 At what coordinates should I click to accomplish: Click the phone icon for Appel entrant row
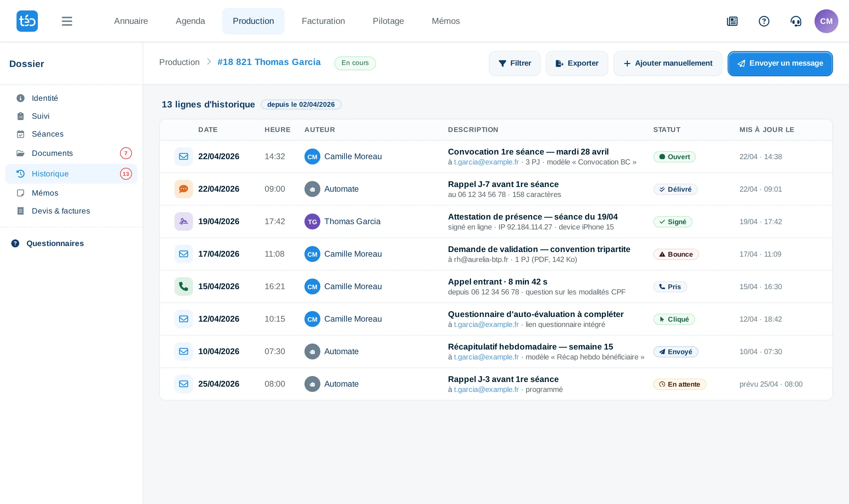point(184,286)
